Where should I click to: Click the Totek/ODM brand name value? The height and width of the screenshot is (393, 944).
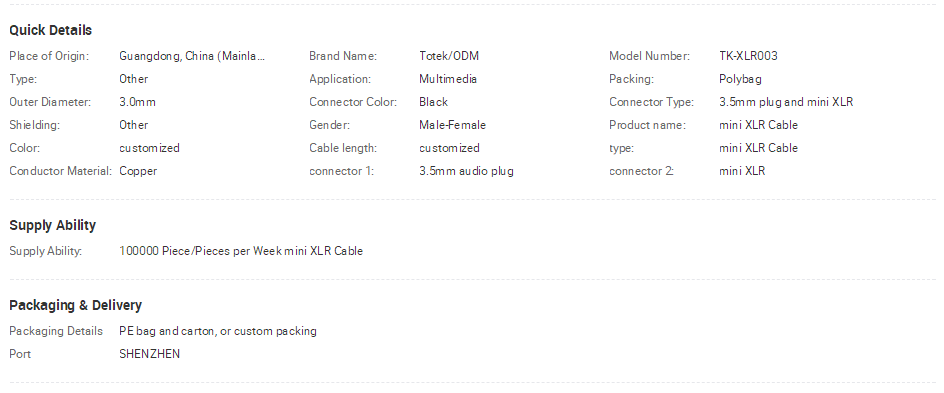[449, 56]
